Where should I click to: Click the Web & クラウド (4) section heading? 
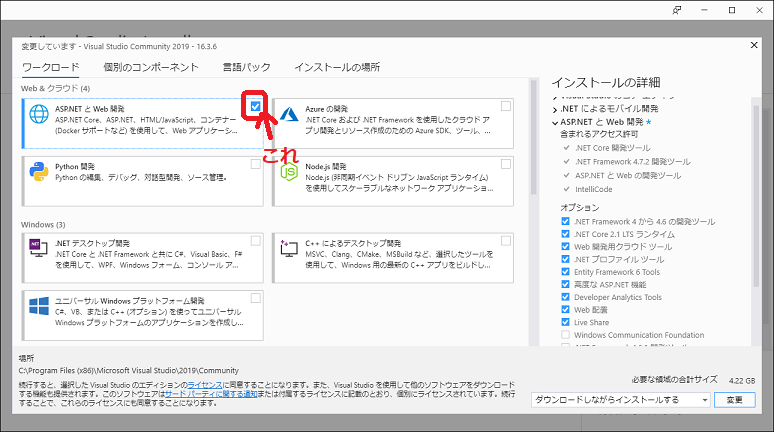pyautogui.click(x=55, y=88)
